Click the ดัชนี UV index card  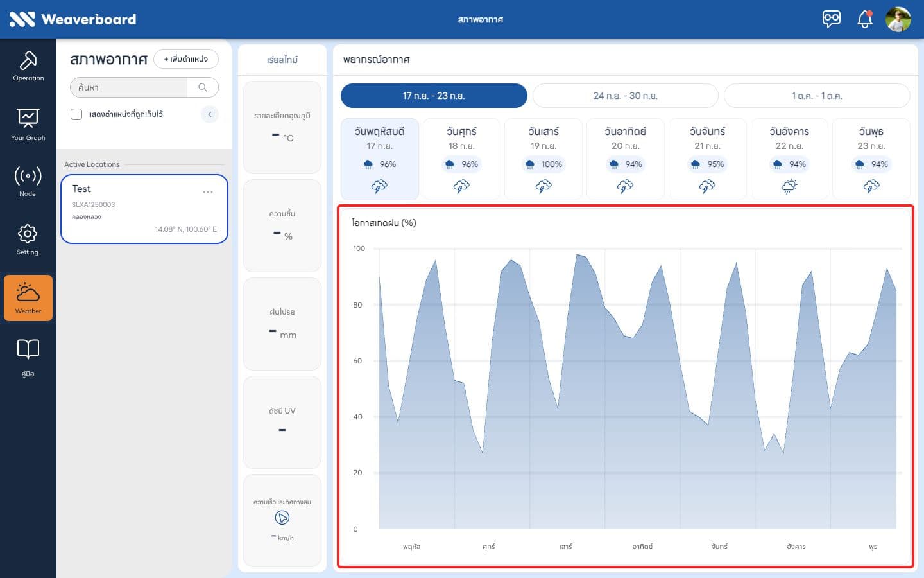pos(282,422)
